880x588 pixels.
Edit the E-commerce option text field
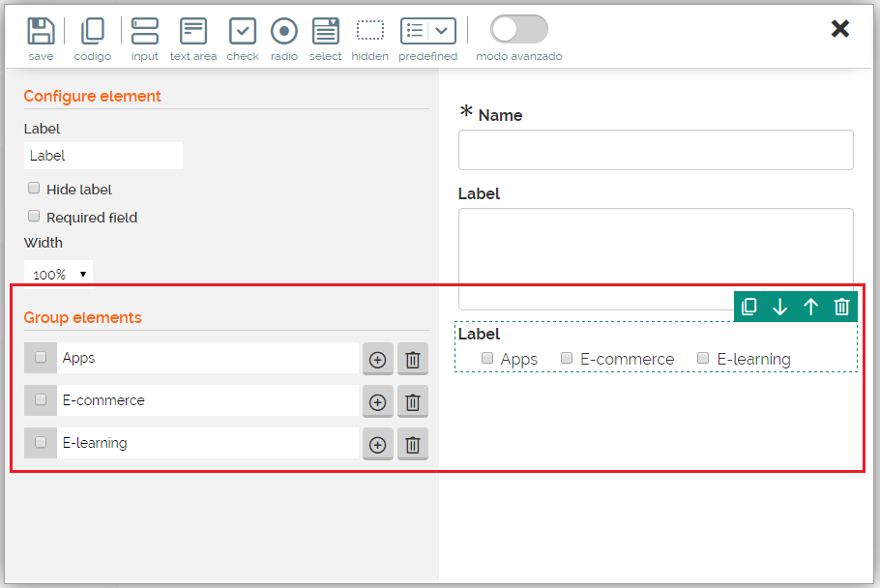tap(207, 400)
